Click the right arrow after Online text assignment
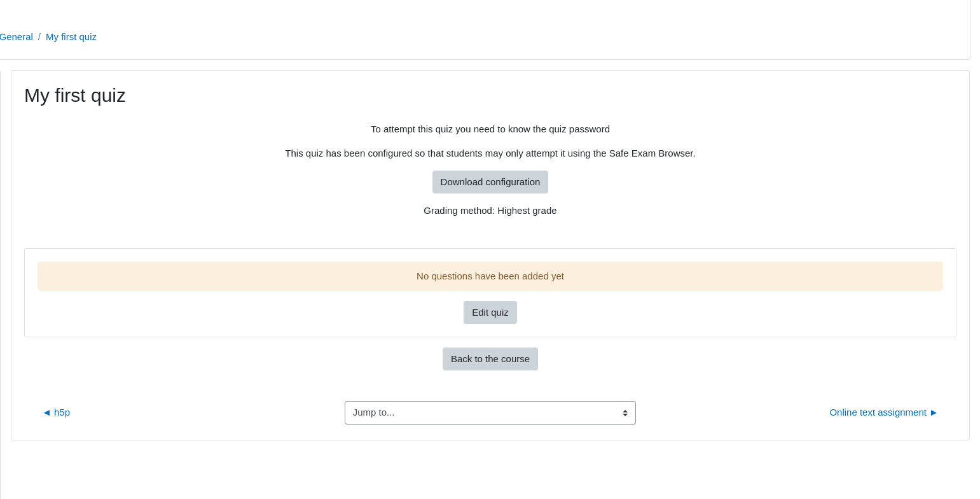 (934, 412)
